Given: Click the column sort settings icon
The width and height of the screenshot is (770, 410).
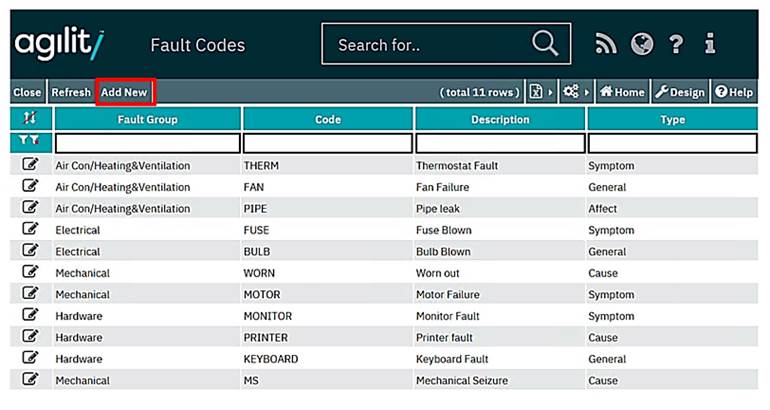Looking at the screenshot, I should pyautogui.click(x=30, y=119).
